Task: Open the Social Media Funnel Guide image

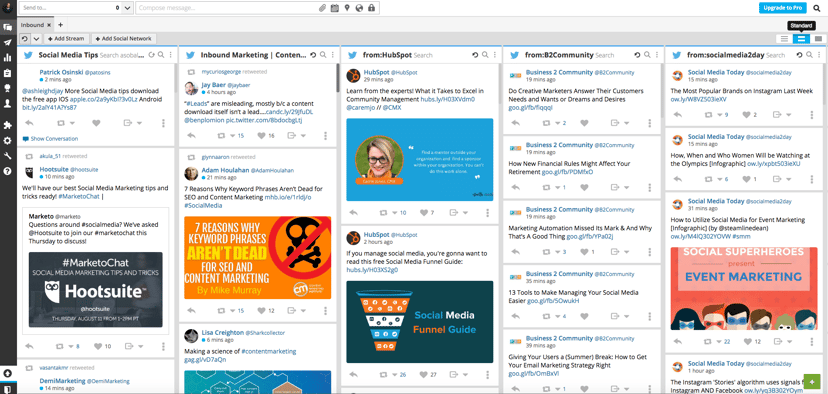Action: pyautogui.click(x=420, y=322)
